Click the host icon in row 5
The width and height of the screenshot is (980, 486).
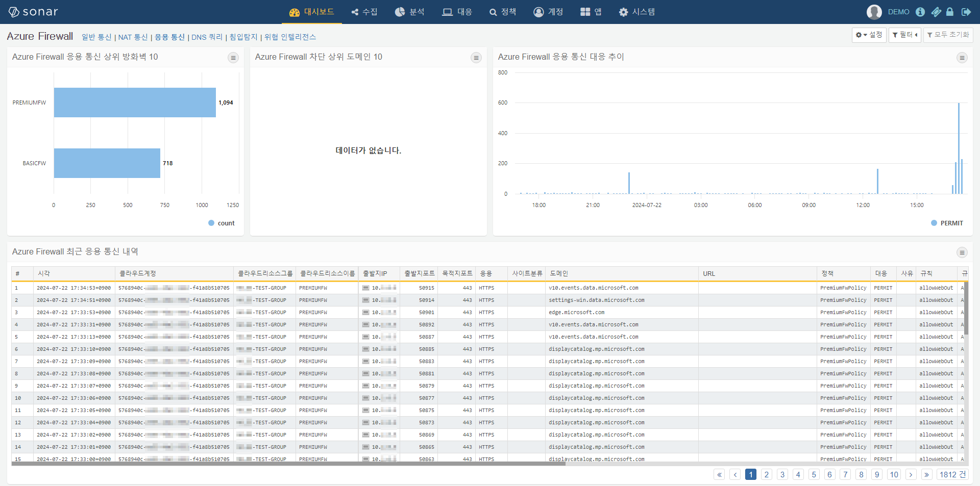click(x=365, y=337)
